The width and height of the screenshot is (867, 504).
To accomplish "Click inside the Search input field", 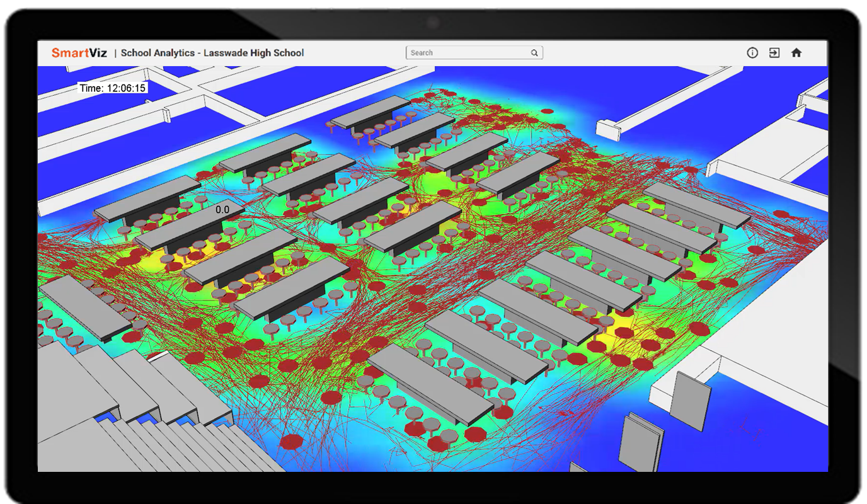I will tap(466, 52).
